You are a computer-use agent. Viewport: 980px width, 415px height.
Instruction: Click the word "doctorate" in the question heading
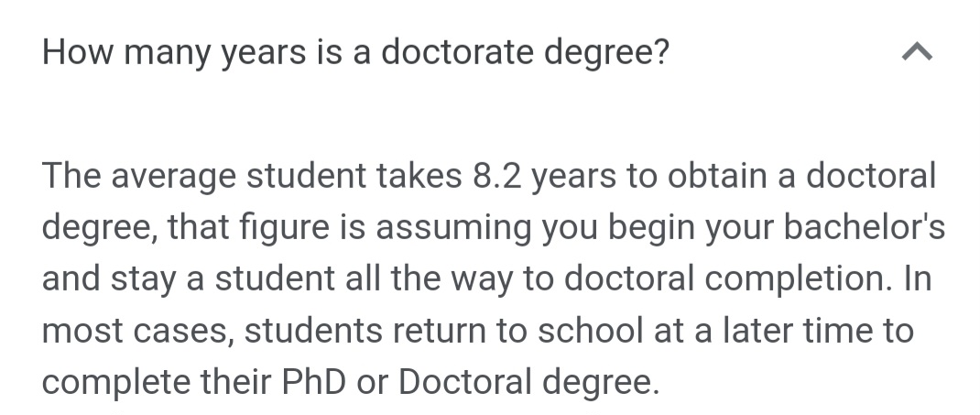pos(458,51)
